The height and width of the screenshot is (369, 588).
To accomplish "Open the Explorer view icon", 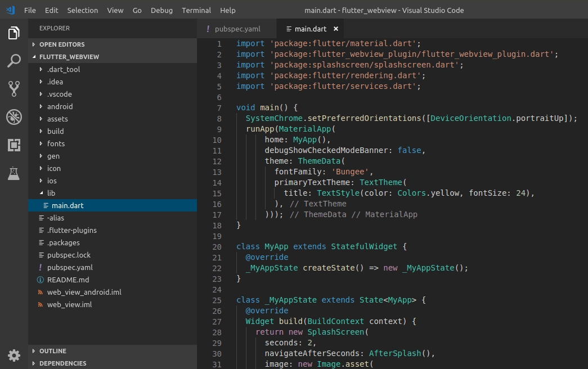I will (x=14, y=33).
